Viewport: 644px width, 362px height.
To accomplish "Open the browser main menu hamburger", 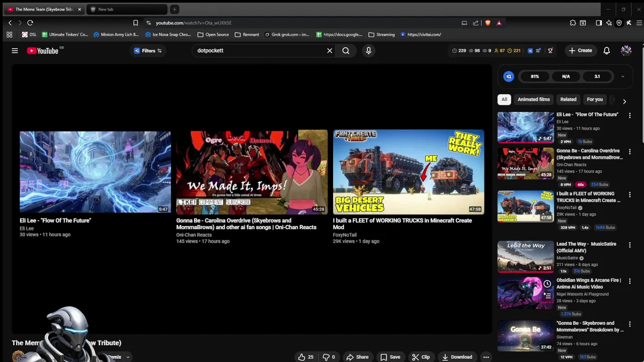I will [639, 23].
